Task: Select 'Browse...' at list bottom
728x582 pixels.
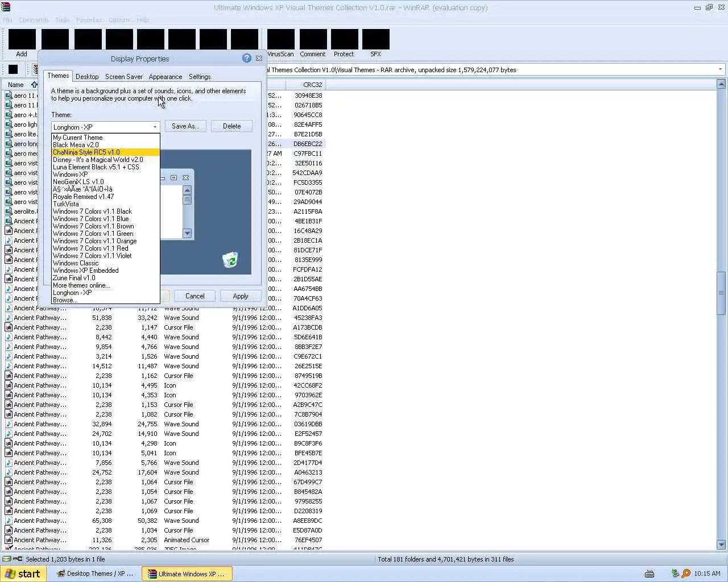Action: (x=105, y=300)
